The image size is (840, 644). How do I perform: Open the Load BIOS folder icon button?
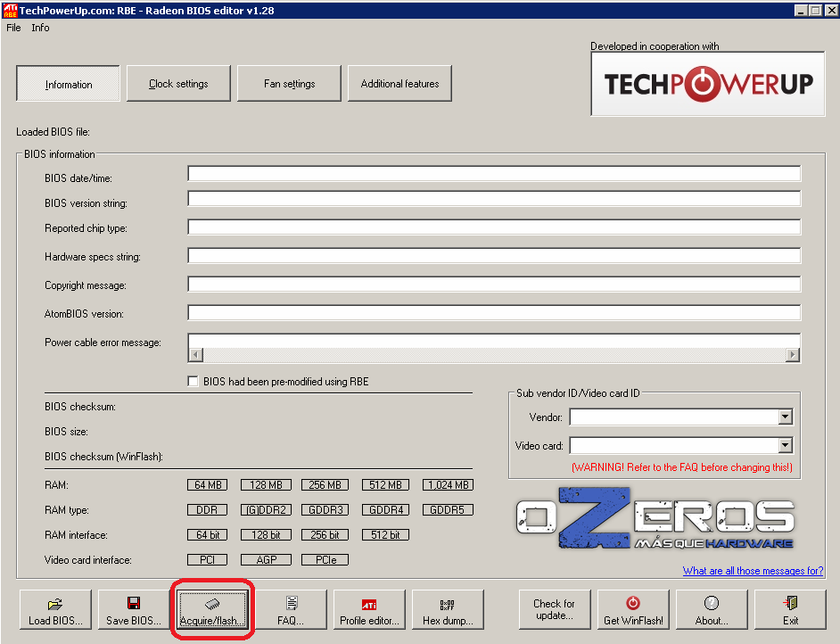[x=55, y=610]
